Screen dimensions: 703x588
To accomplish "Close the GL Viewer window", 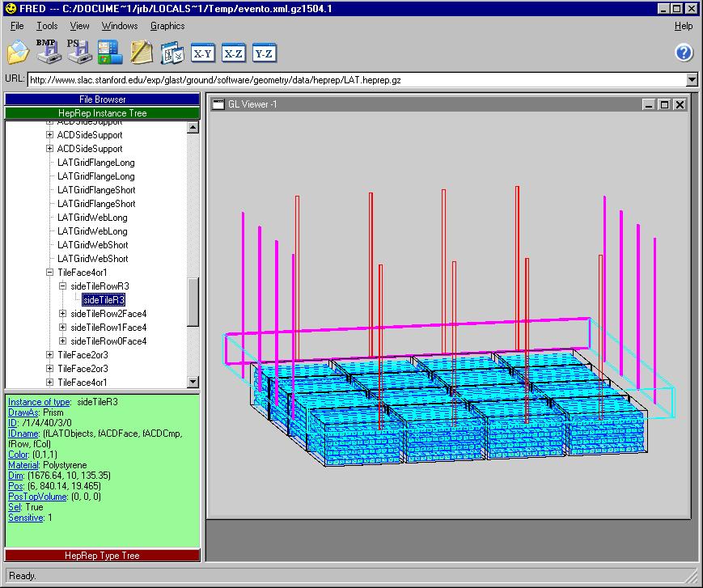I will (x=680, y=104).
